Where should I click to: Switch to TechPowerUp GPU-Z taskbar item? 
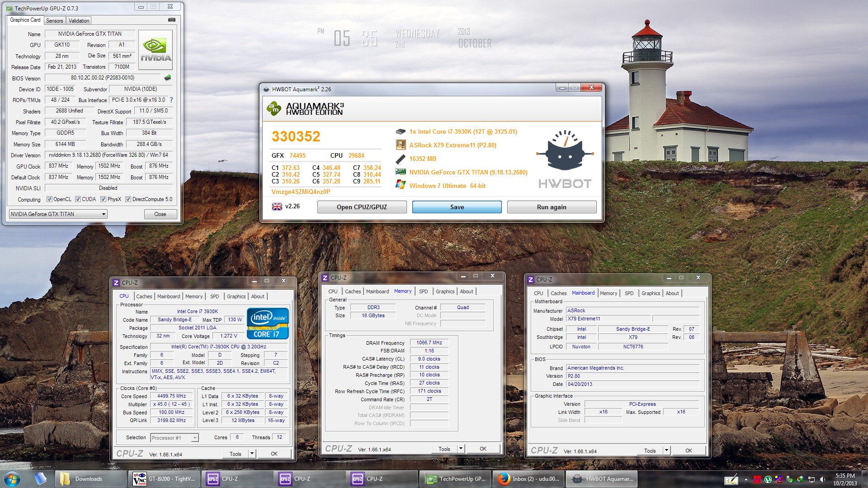454,479
